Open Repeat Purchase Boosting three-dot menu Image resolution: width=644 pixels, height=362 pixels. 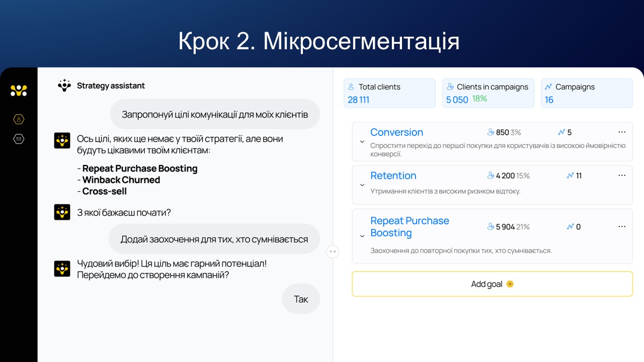pos(622,227)
